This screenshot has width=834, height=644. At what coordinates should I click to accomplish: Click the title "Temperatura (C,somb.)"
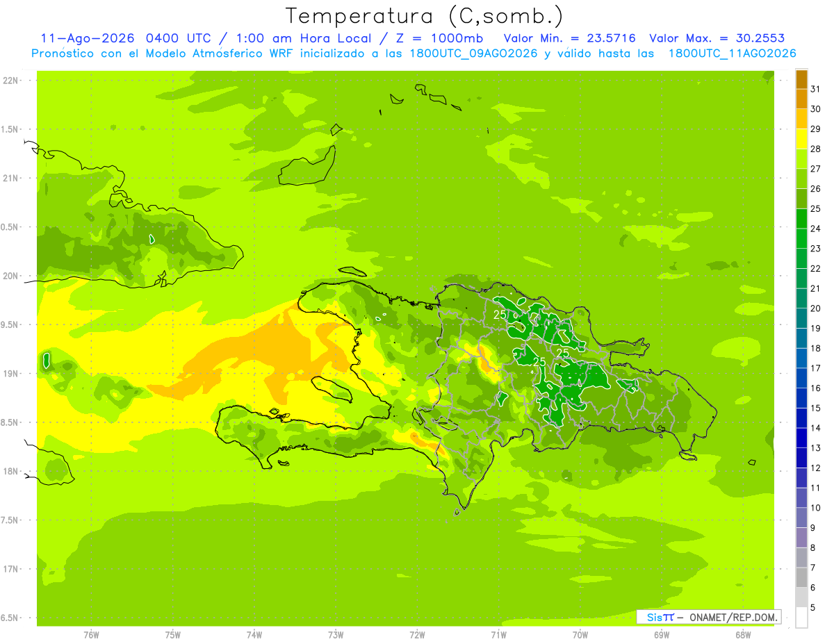(425, 17)
